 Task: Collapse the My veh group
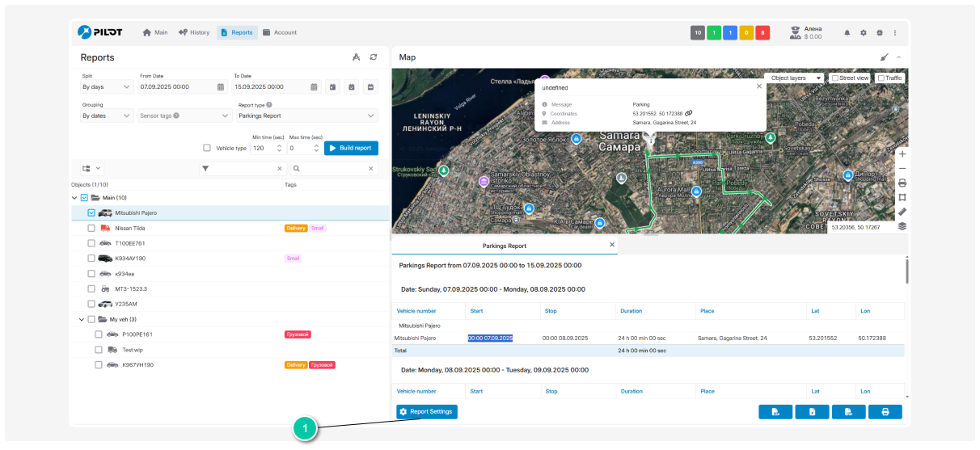[82, 319]
